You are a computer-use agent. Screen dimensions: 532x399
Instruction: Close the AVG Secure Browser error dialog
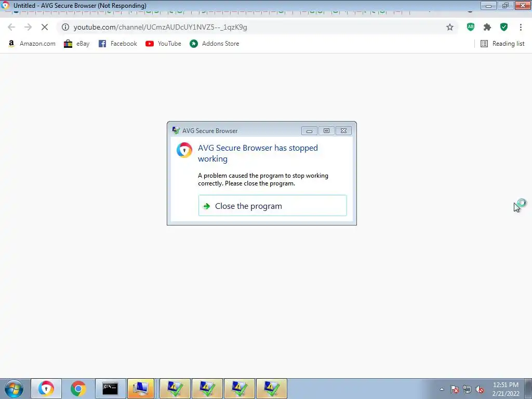pos(343,130)
